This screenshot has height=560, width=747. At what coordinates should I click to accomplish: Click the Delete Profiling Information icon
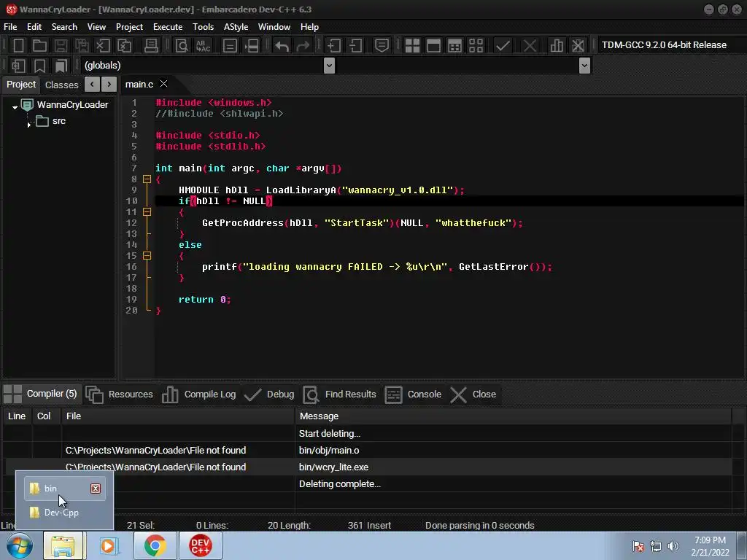coord(578,45)
